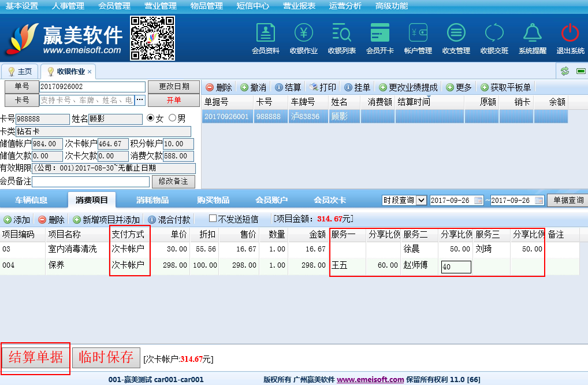Toggle the 不发送短信 checkbox
Image resolution: width=588 pixels, height=385 pixels.
pos(213,219)
